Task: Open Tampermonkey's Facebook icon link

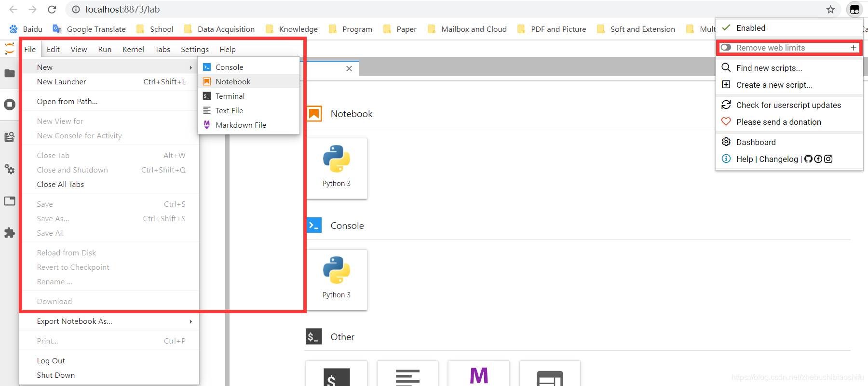Action: pos(818,159)
